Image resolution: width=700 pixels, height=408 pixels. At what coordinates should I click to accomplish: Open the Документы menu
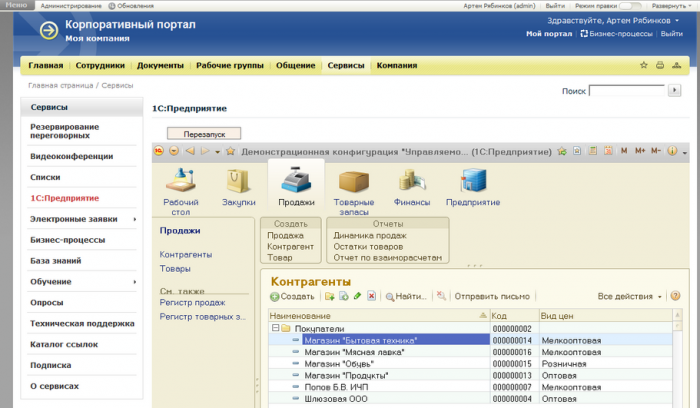tap(160, 65)
